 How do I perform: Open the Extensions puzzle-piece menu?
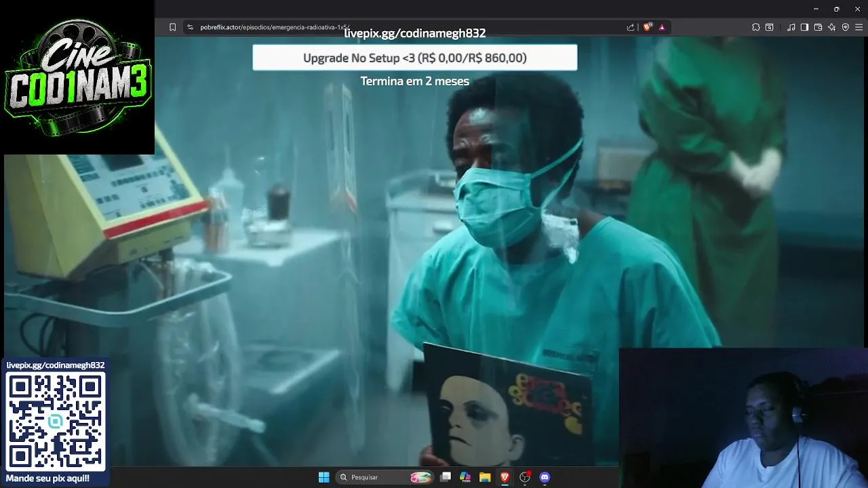click(x=756, y=27)
